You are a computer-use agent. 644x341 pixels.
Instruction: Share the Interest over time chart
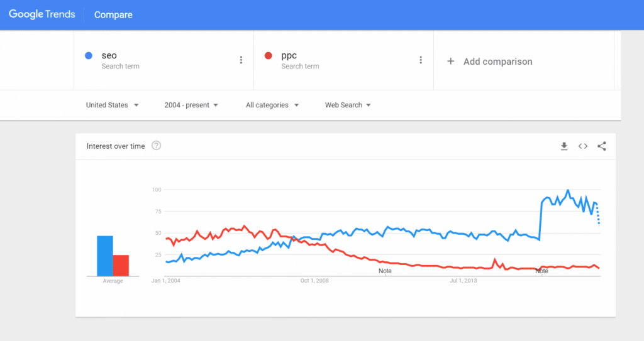[602, 146]
